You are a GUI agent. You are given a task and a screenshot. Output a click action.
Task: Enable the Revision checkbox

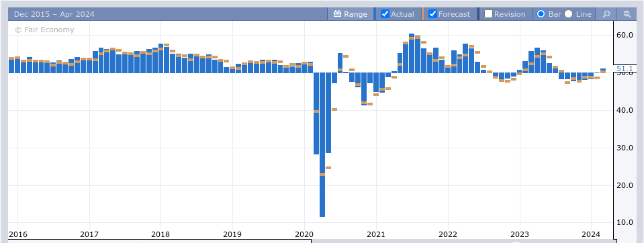488,14
